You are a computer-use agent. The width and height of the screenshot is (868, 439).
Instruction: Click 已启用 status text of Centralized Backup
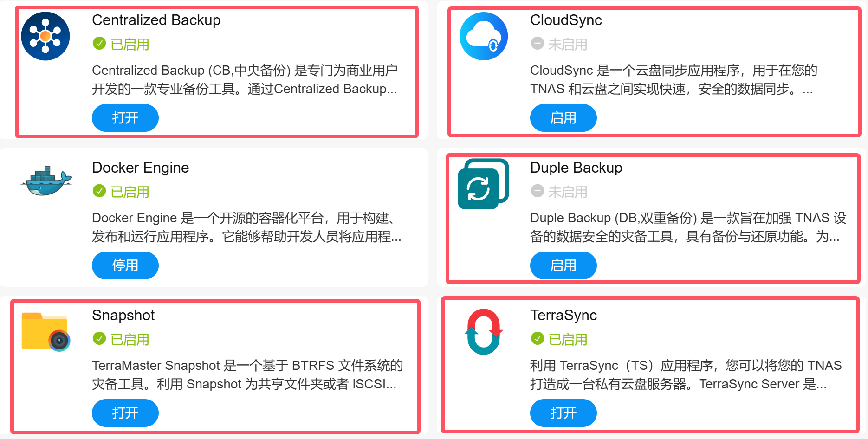130,45
